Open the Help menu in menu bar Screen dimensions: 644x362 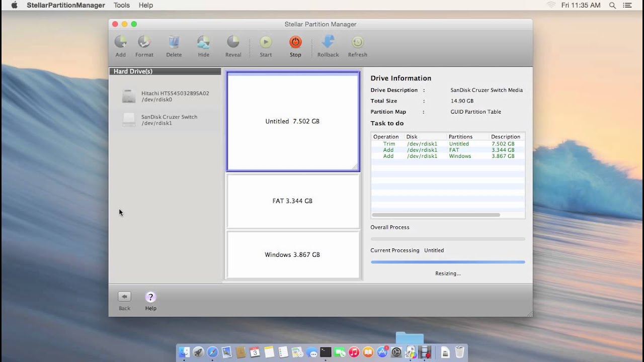[x=146, y=5]
